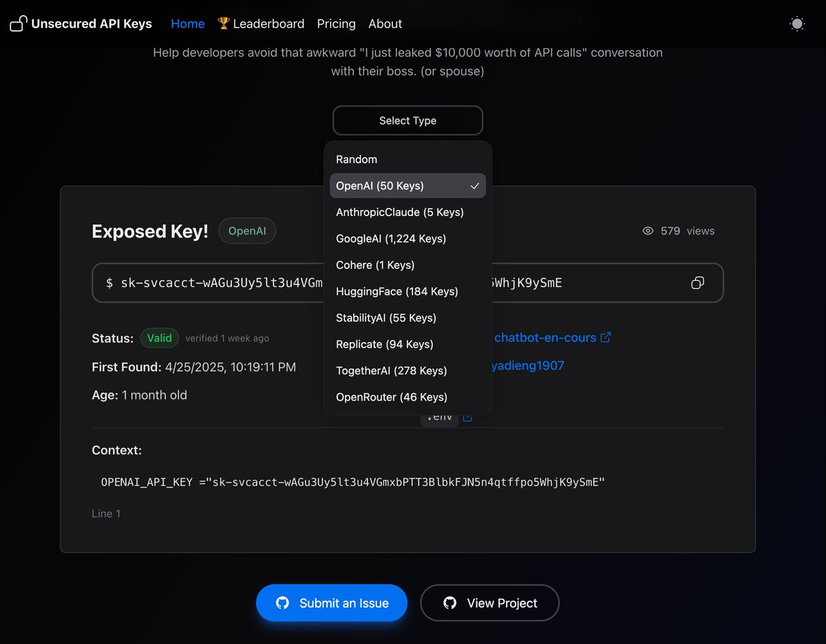Open the Select Type dropdown

(x=407, y=120)
